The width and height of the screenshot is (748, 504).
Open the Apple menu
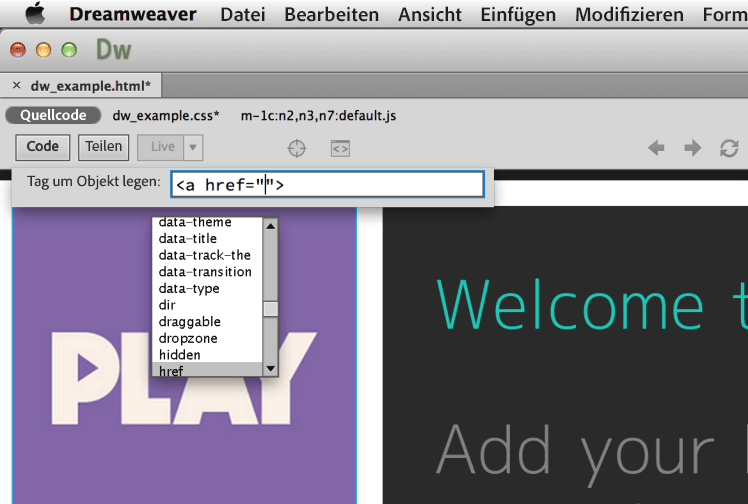[35, 13]
